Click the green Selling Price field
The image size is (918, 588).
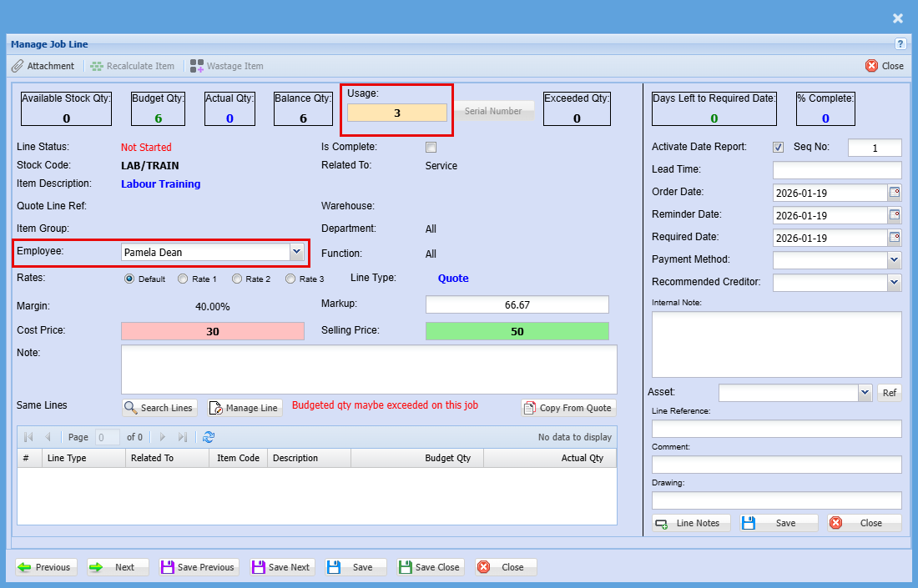click(517, 331)
